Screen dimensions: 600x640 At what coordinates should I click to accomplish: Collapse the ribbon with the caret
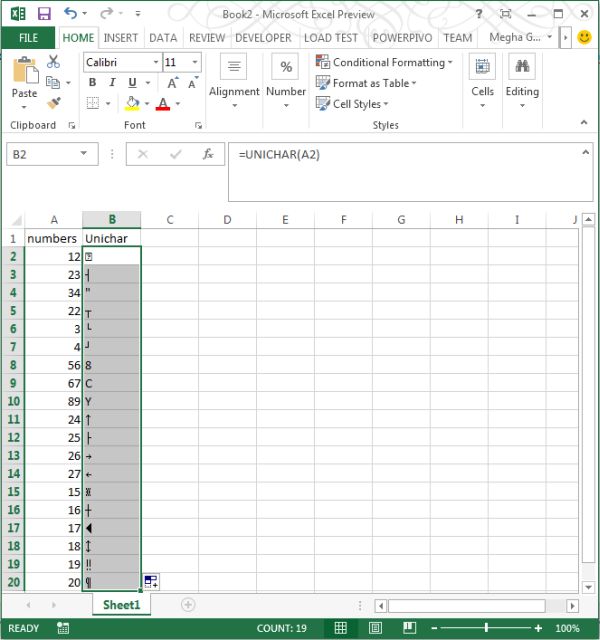[584, 122]
